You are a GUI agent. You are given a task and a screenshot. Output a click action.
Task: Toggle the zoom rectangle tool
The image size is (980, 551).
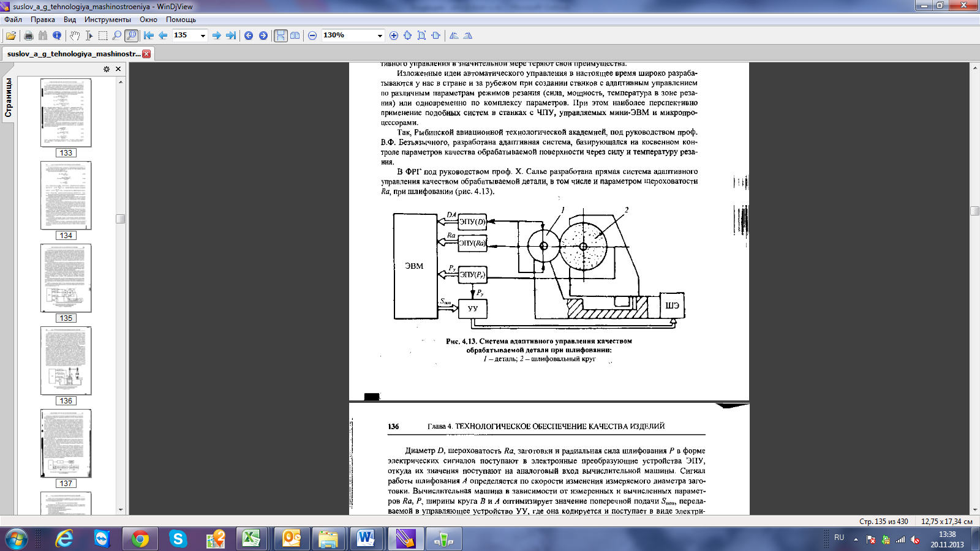pos(131,36)
